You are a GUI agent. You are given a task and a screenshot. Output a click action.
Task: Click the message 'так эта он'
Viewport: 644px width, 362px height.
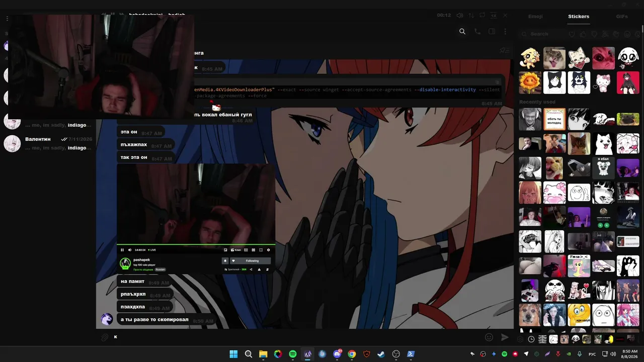coord(146,157)
